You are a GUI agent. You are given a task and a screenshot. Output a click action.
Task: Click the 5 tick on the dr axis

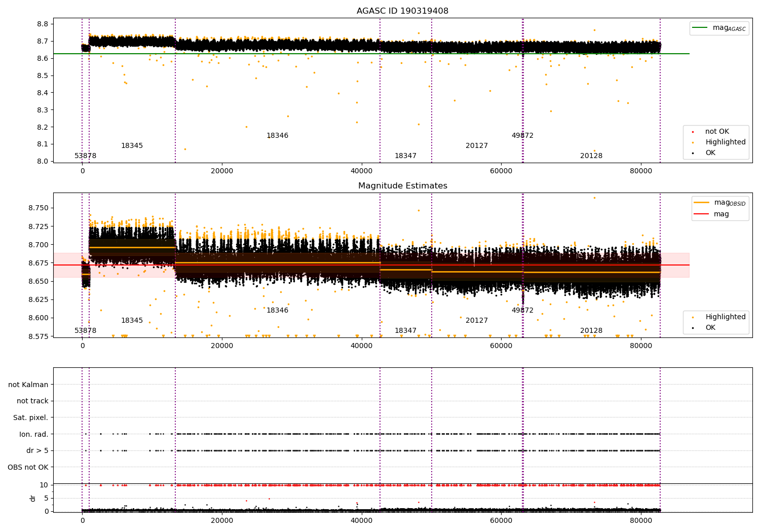(46, 499)
